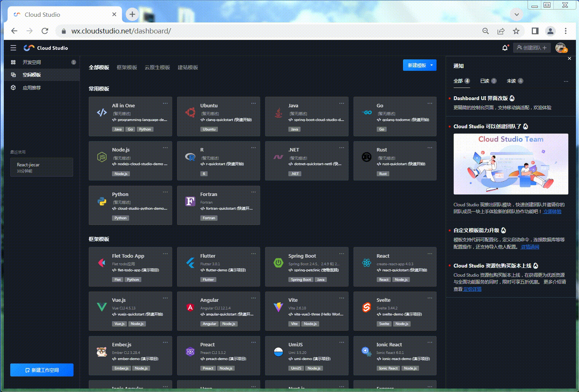This screenshot has width=579, height=392.
Task: Bookmark this page with the star icon
Action: coord(516,31)
